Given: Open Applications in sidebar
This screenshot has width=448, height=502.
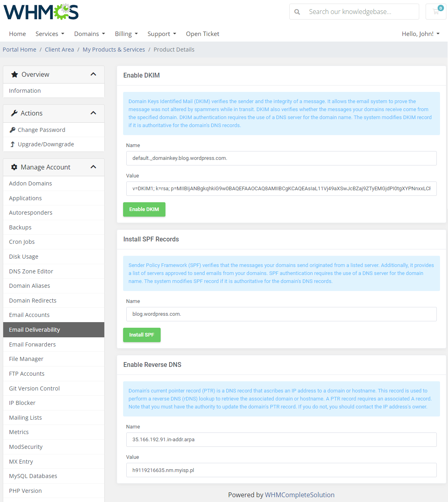Looking at the screenshot, I should 54,198.
